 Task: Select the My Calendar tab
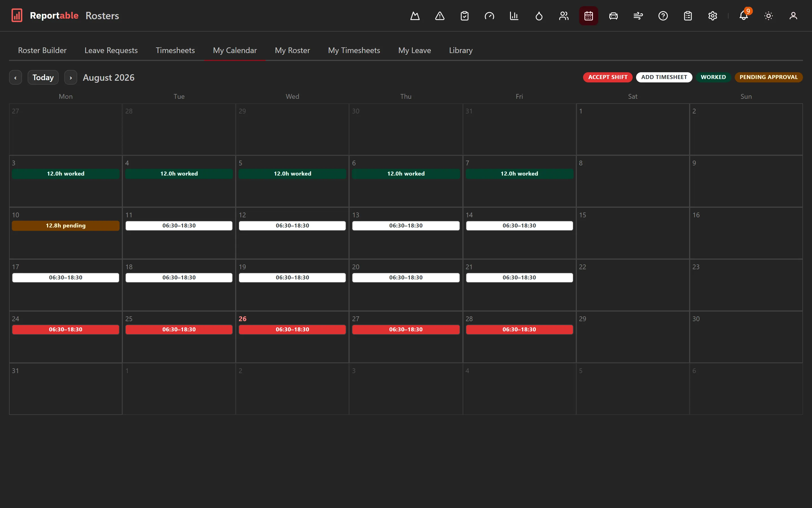click(235, 51)
